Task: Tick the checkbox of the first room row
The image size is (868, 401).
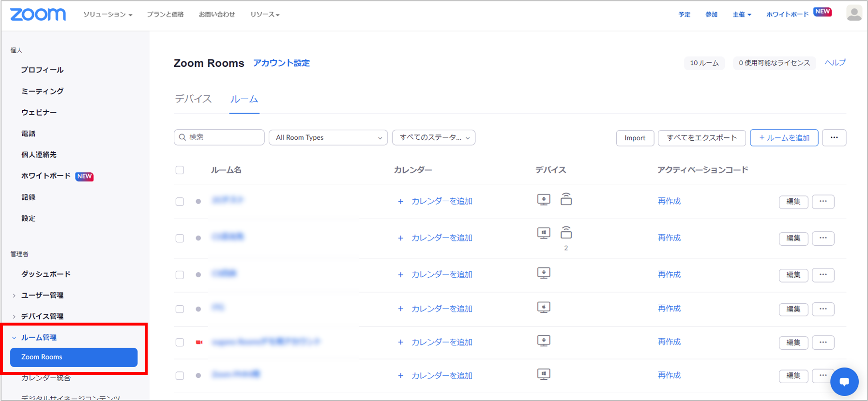Action: pos(180,201)
